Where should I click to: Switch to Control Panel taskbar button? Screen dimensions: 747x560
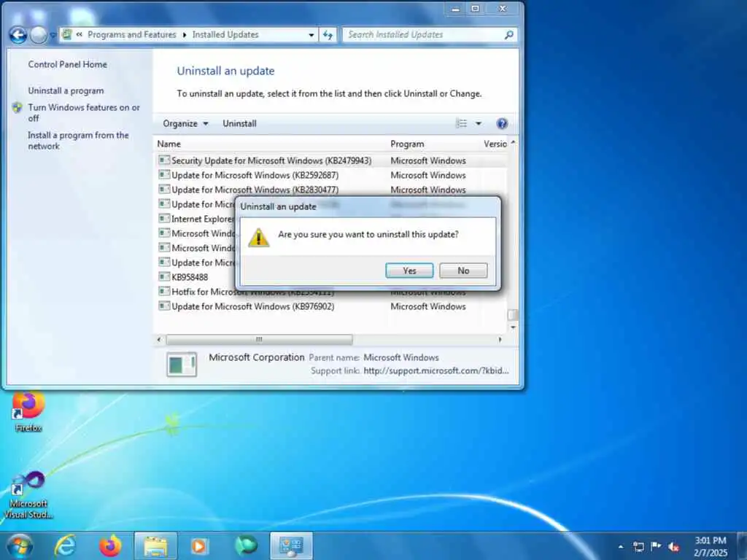(291, 545)
